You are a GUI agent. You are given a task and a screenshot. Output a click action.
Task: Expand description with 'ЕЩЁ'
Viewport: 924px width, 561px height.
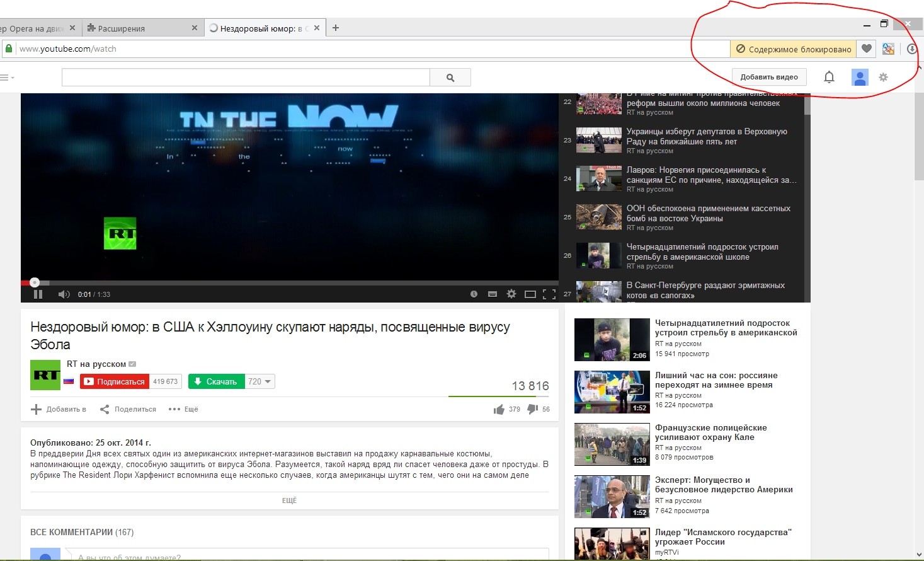(x=289, y=500)
